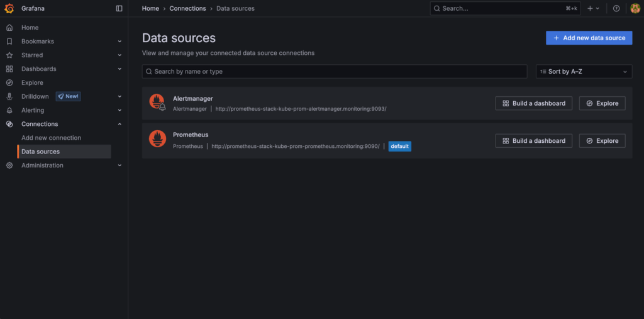Click the Alertmanager URL text
This screenshot has height=319, width=644.
click(x=301, y=109)
